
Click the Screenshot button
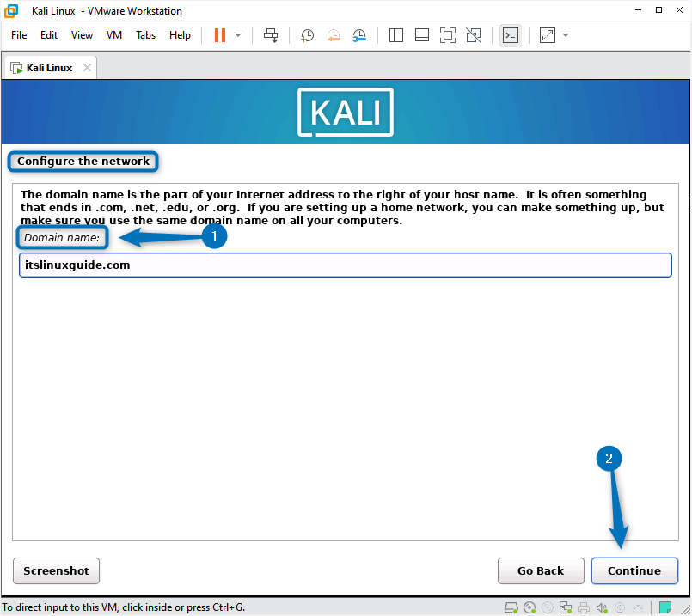[55, 570]
